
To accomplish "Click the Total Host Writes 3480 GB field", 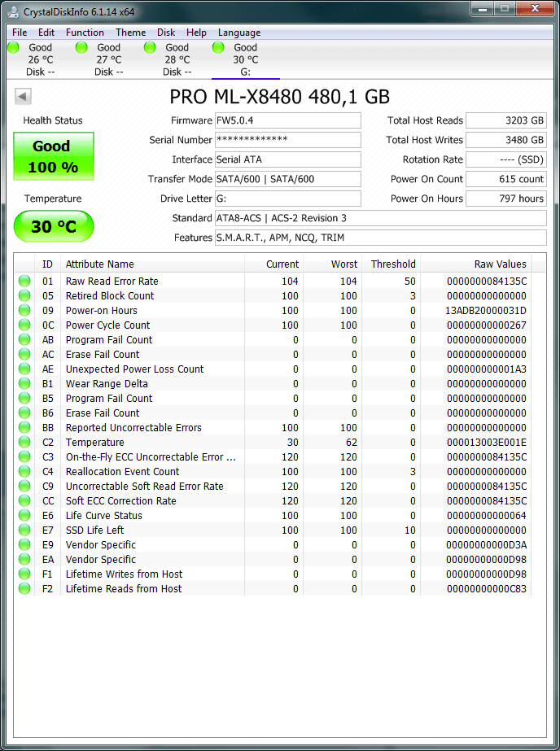I will coord(505,140).
